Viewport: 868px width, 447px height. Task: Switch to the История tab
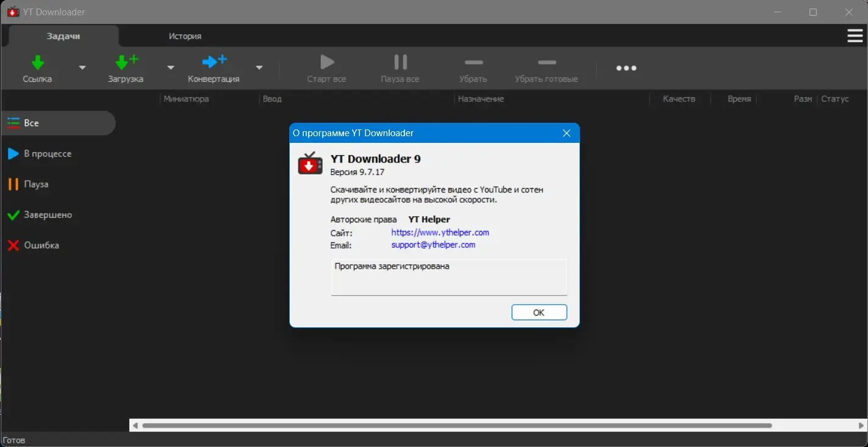(x=185, y=36)
